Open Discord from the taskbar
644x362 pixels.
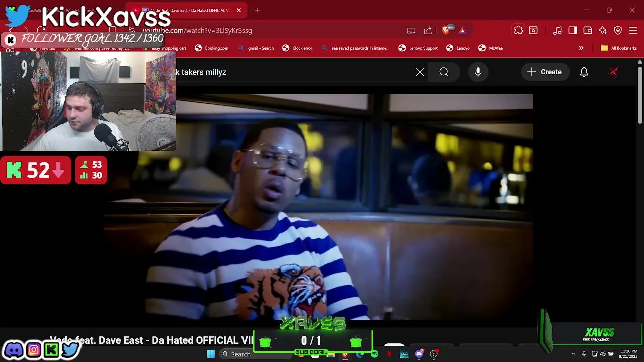tap(419, 354)
